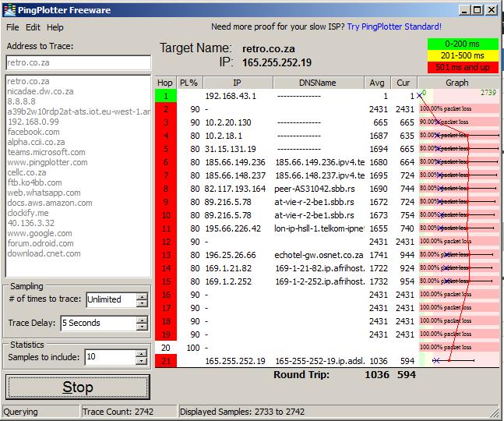This screenshot has width=504, height=421.
Task: Select facebook.com from address history
Action: click(x=33, y=132)
